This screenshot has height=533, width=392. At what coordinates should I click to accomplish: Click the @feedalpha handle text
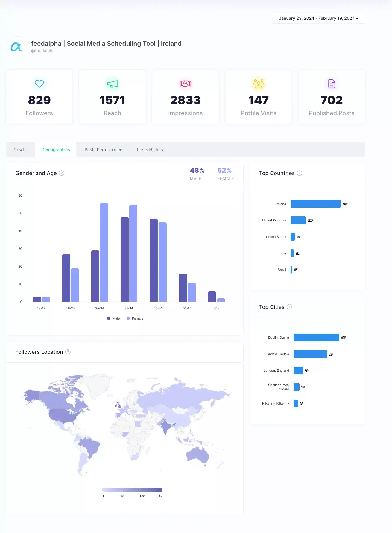coord(43,51)
